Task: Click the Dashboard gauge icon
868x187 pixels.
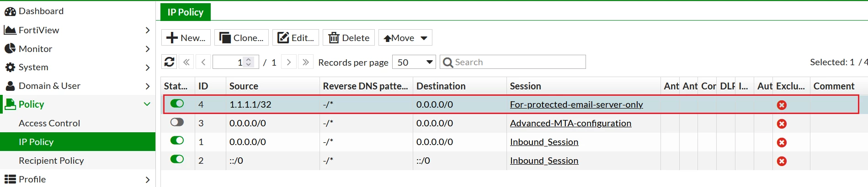Action: (x=10, y=11)
